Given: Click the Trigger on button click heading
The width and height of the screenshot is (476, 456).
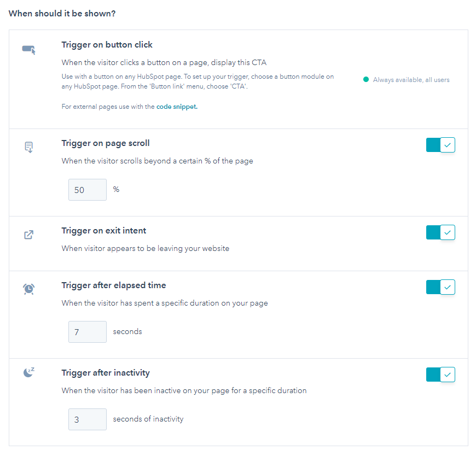Looking at the screenshot, I should (x=107, y=45).
